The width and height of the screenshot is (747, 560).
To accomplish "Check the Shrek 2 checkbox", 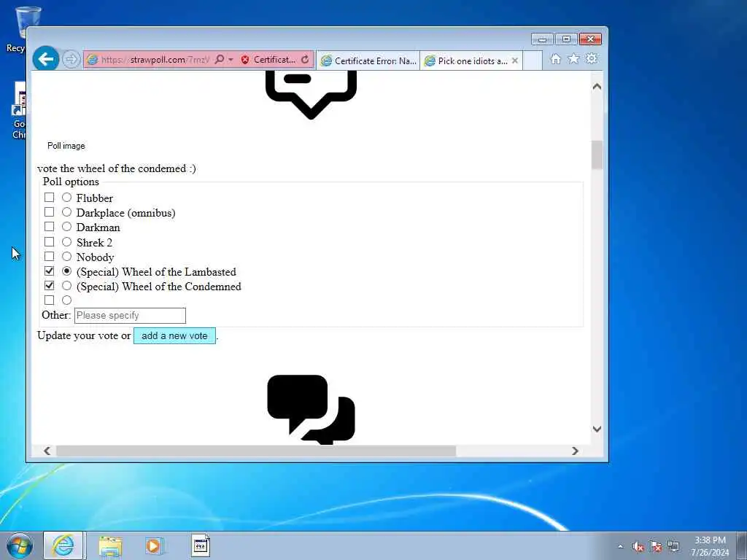I will click(x=49, y=242).
